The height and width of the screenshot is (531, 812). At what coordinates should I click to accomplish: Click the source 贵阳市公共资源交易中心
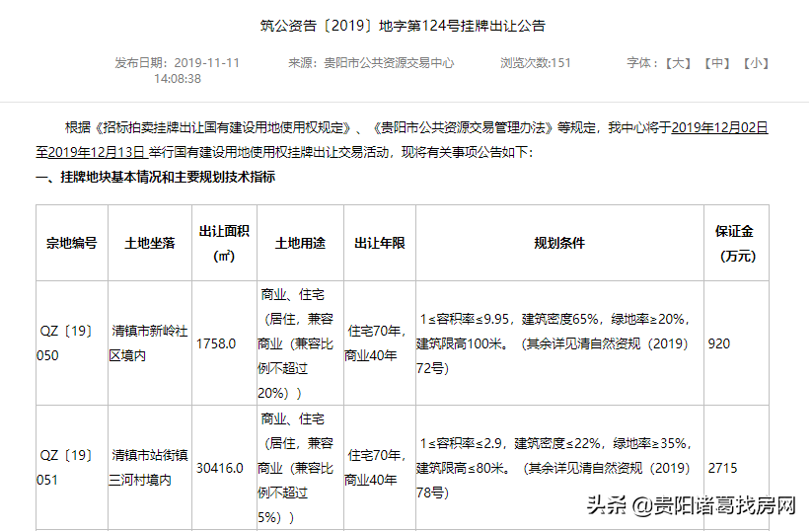coord(389,63)
